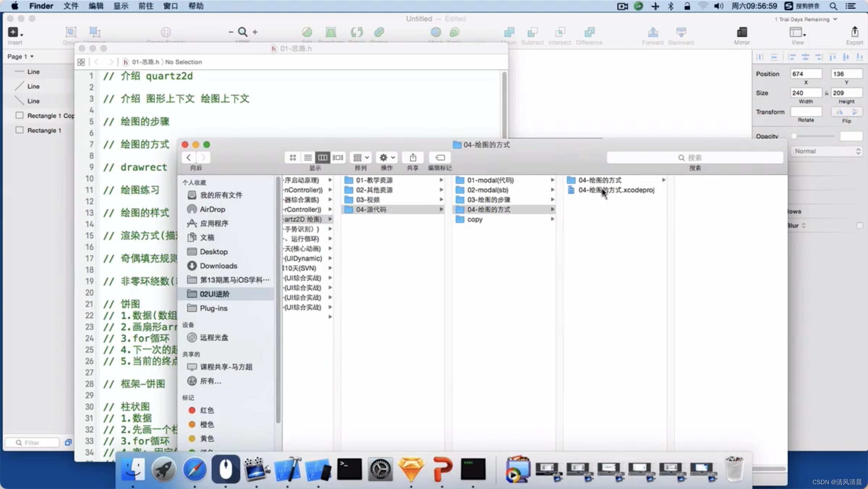
Task: Expand the Trial Days Remaining chevron
Action: 835,19
